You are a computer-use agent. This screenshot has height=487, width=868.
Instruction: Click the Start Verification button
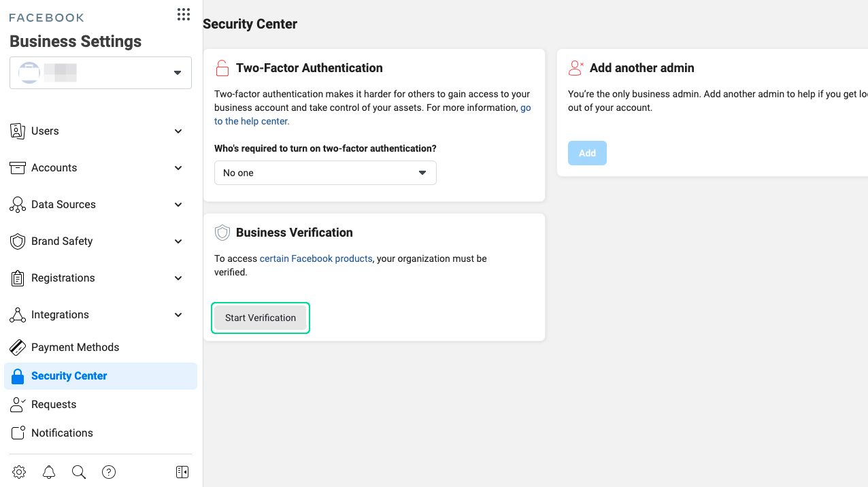click(x=261, y=318)
